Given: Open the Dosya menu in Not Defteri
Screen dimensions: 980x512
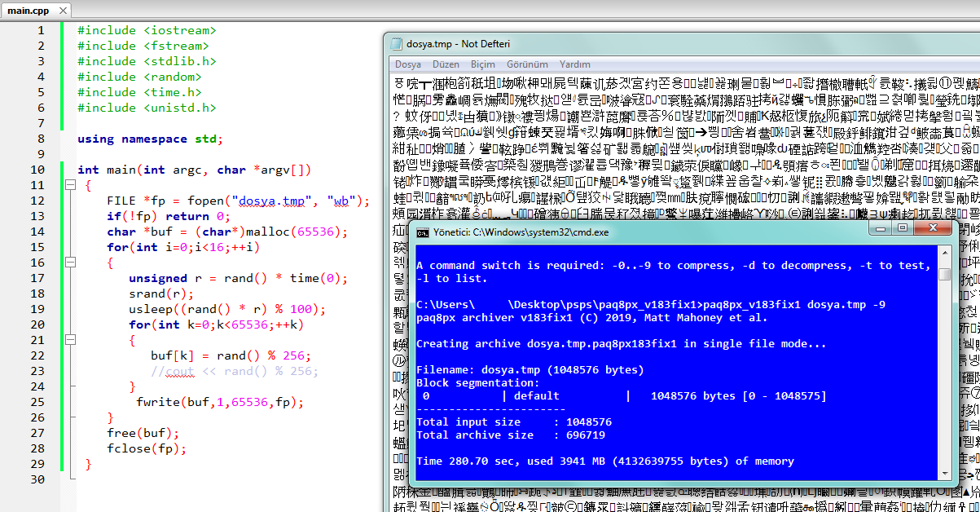Looking at the screenshot, I should pos(408,64).
